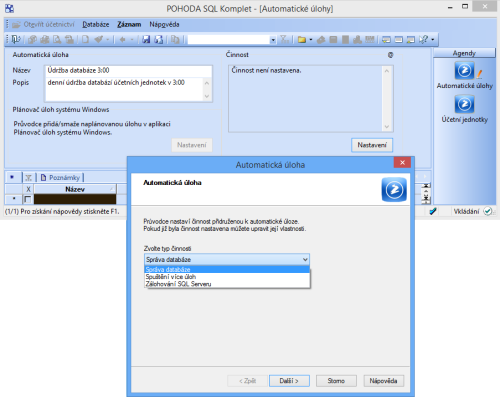
Task: Click small icon beside Činnost heading
Action: tap(390, 55)
